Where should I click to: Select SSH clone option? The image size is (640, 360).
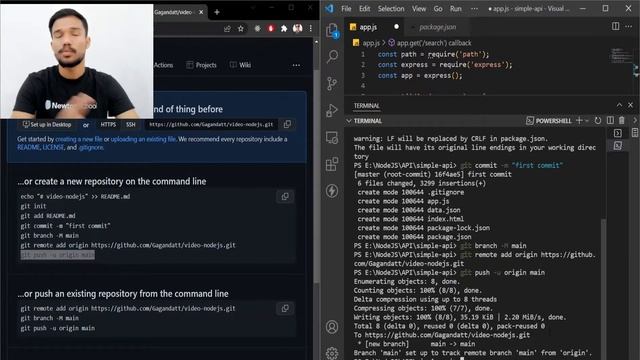tap(131, 124)
